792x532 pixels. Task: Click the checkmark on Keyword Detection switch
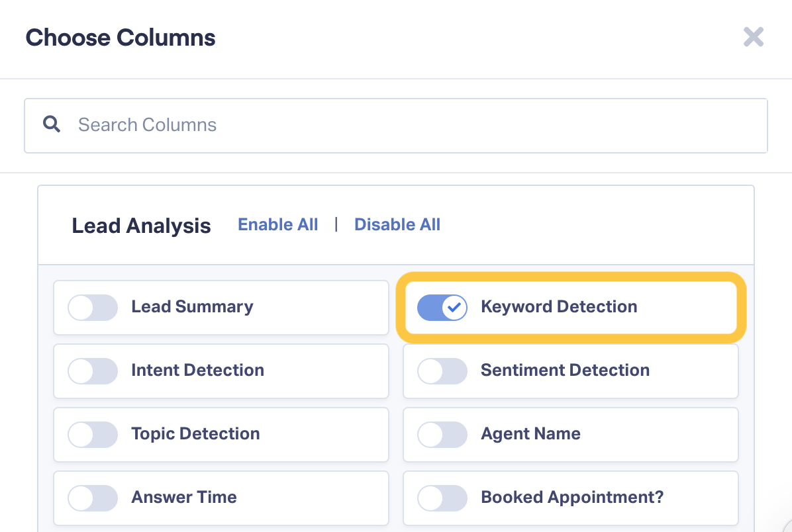tap(454, 308)
